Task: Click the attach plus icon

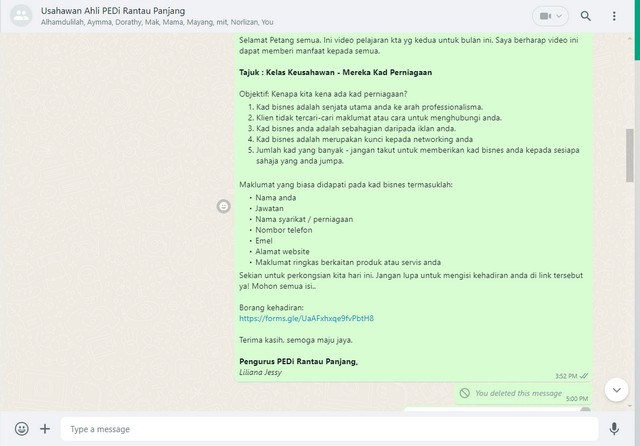Action: [45, 428]
